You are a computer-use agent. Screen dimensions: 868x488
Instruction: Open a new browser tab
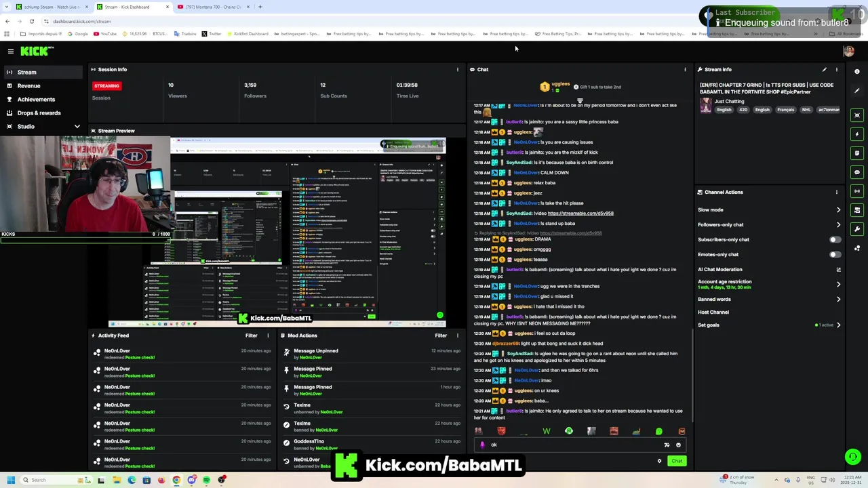point(260,7)
